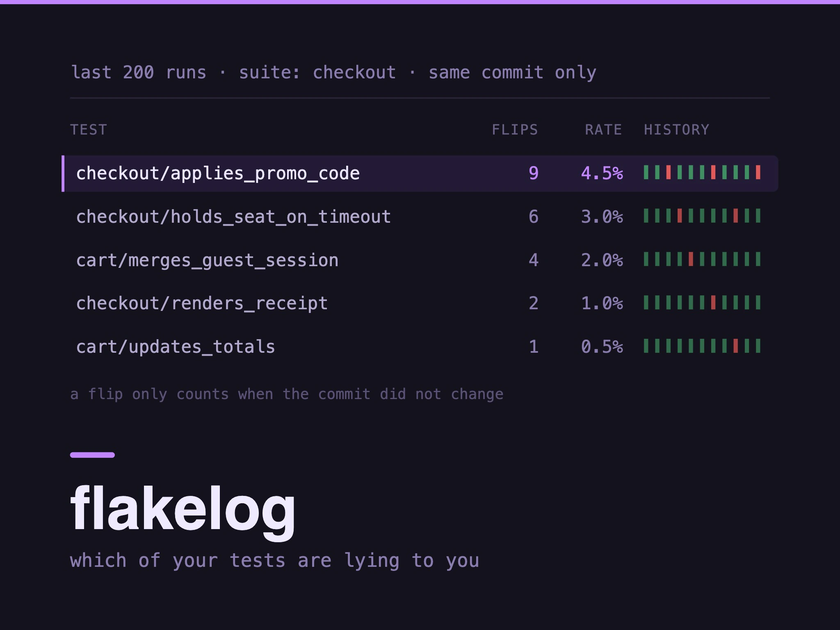Select the checkout/renders_receipt test name

(202, 304)
